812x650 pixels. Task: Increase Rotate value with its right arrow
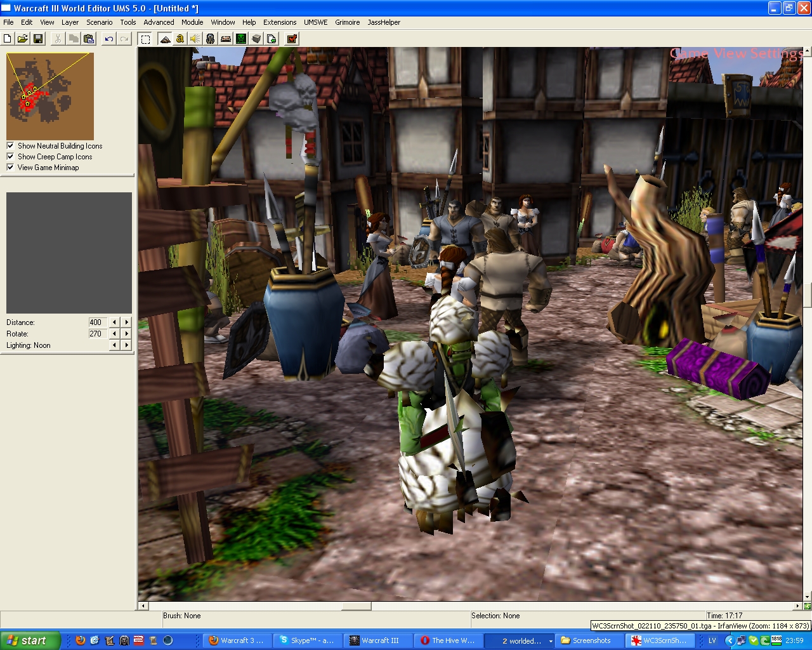(x=126, y=334)
